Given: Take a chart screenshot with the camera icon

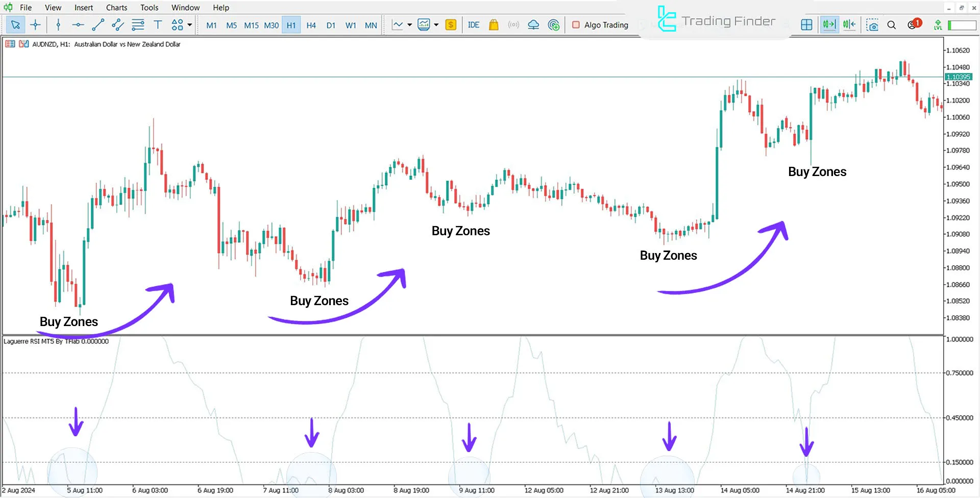Looking at the screenshot, I should click(x=872, y=24).
